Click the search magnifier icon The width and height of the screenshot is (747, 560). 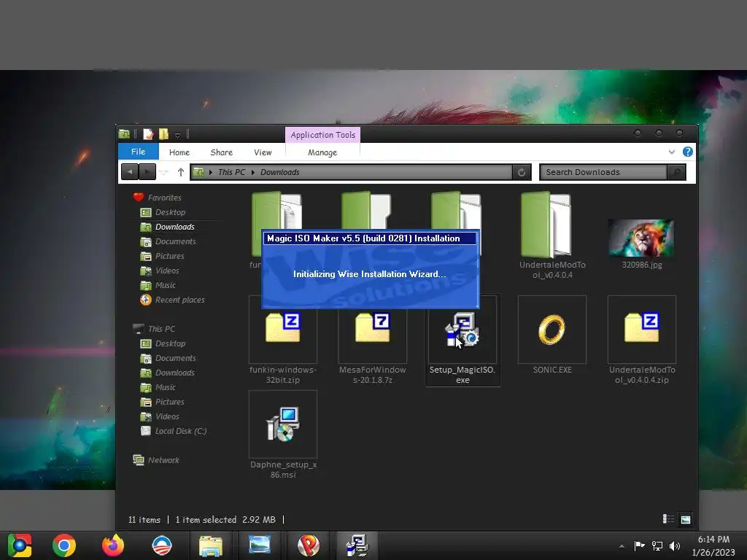pyautogui.click(x=676, y=172)
